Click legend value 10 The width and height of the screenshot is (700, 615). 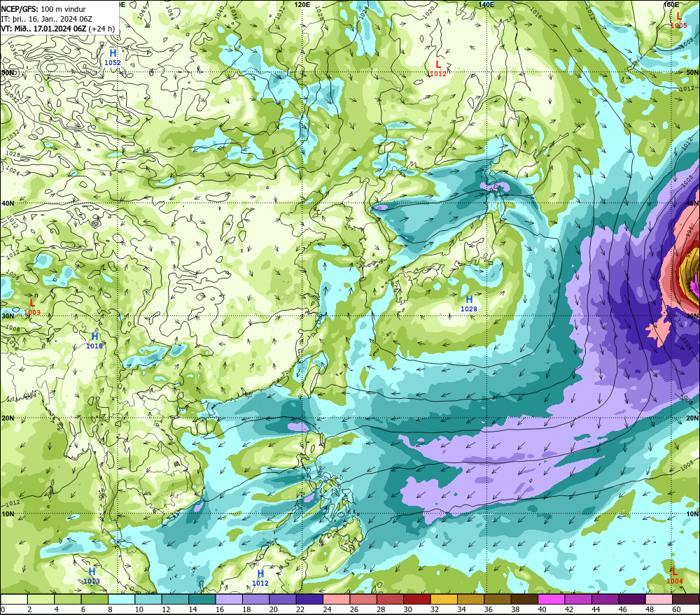(139, 609)
